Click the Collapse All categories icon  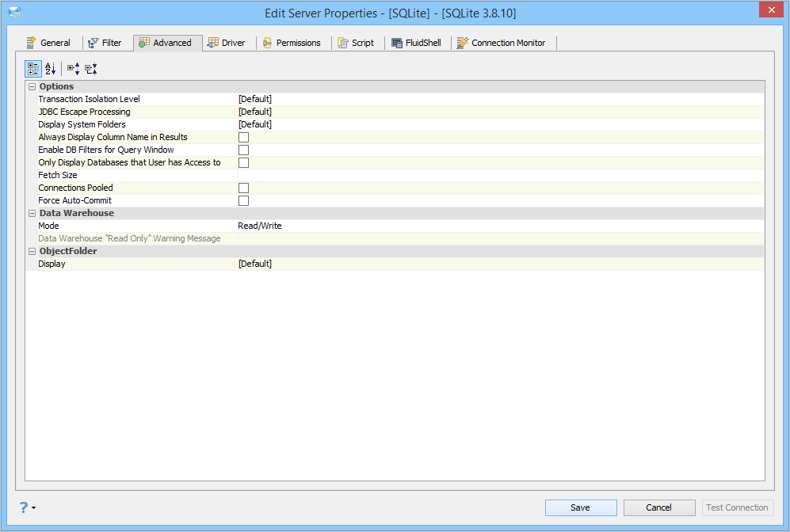click(x=91, y=68)
